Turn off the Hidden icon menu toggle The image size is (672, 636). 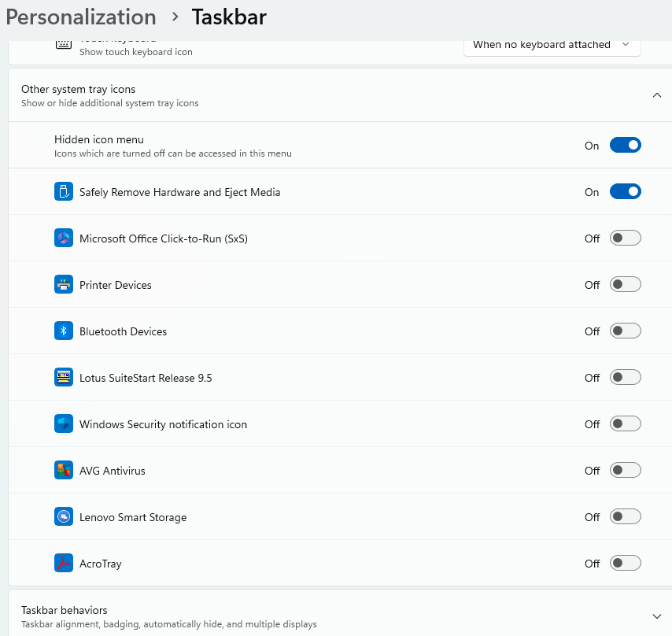click(626, 146)
